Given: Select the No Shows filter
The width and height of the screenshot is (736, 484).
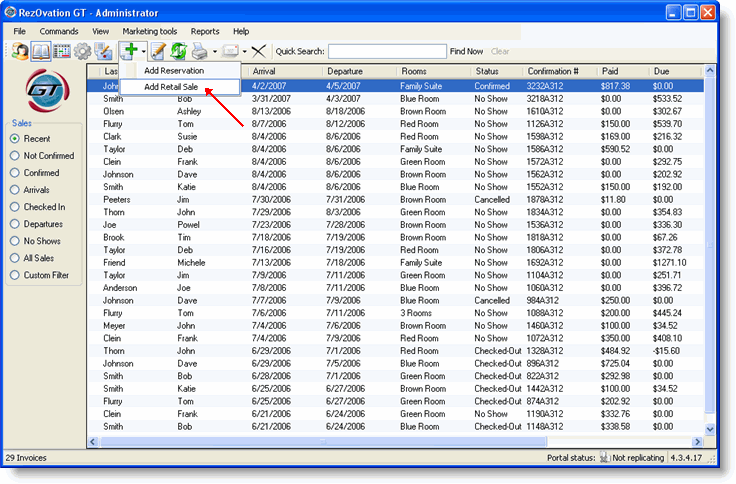Looking at the screenshot, I should pyautogui.click(x=35, y=241).
